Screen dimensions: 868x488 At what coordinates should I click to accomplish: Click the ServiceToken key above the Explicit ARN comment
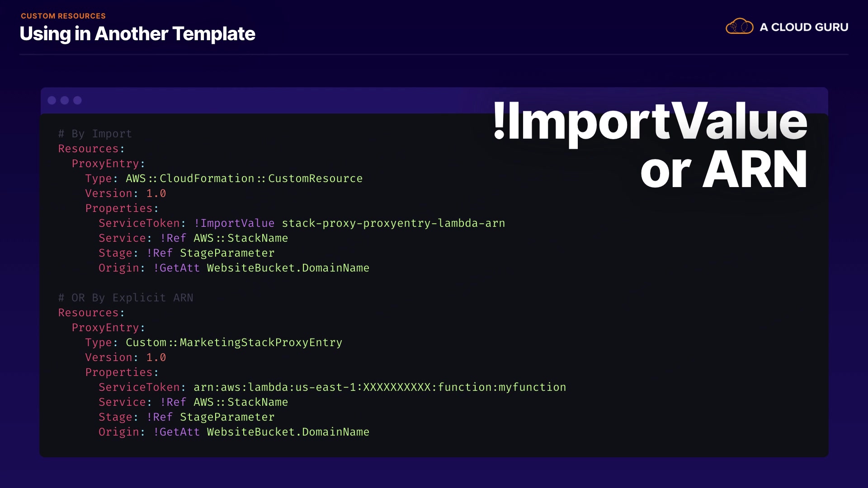point(139,223)
